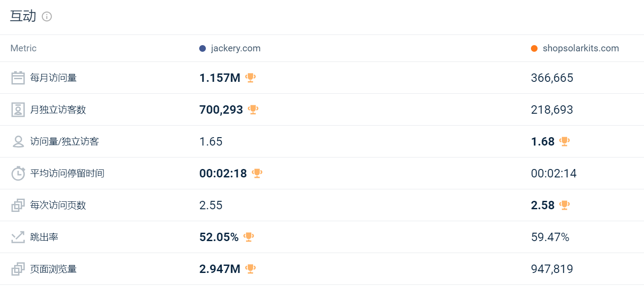Viewport: 644px width, 288px height.
Task: Click the calendar icon for 每月访问量
Action: click(18, 78)
